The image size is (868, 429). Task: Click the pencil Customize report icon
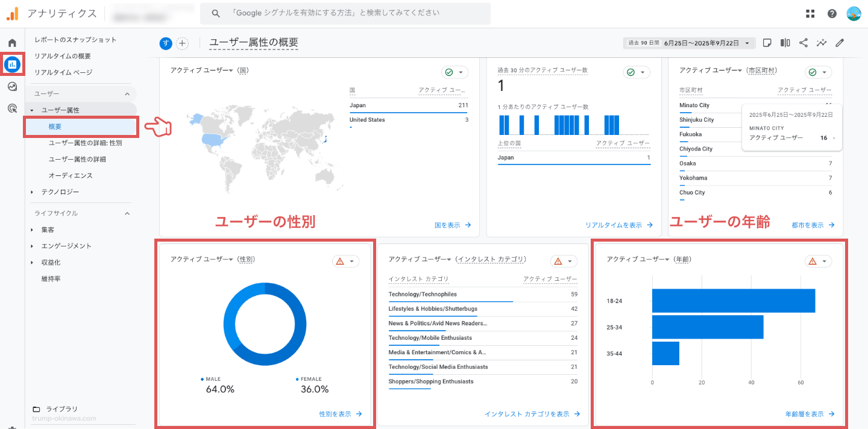(840, 43)
